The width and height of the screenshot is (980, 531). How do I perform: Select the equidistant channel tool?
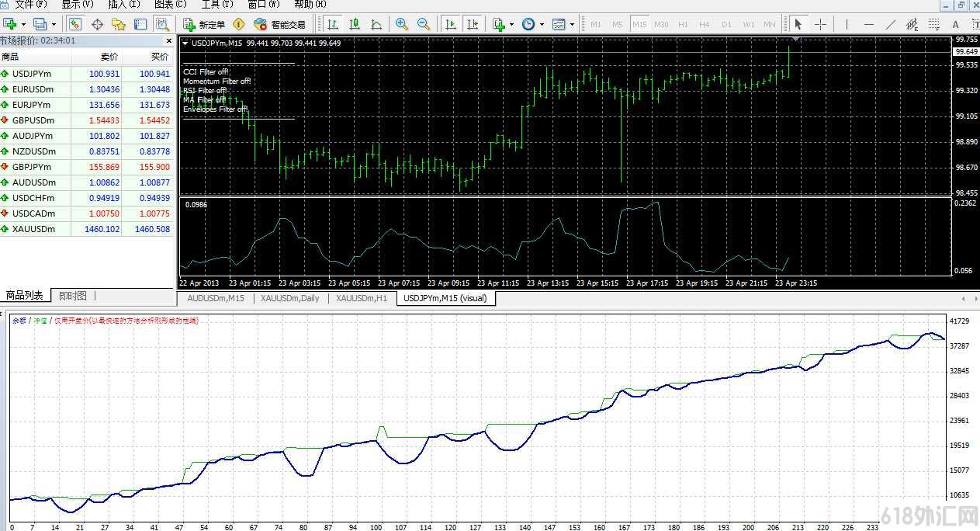click(x=913, y=24)
